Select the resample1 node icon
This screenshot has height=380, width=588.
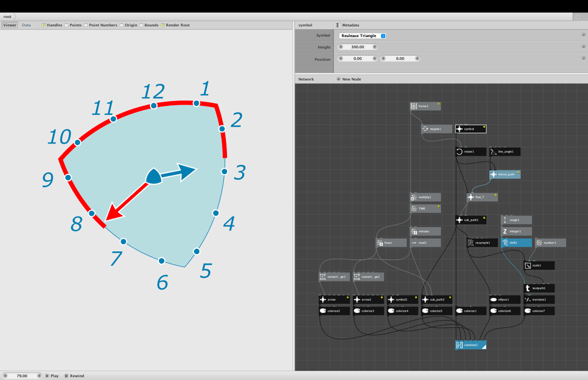click(470, 243)
